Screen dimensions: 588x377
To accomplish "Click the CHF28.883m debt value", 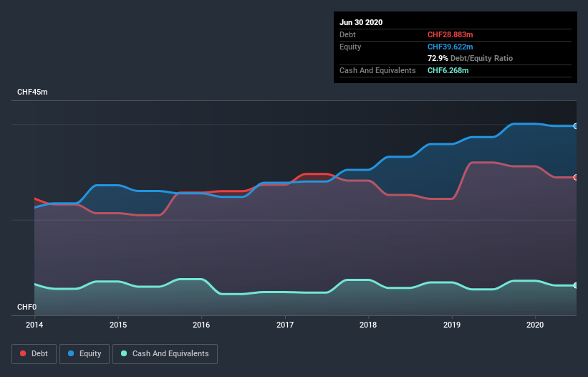I will tap(450, 35).
